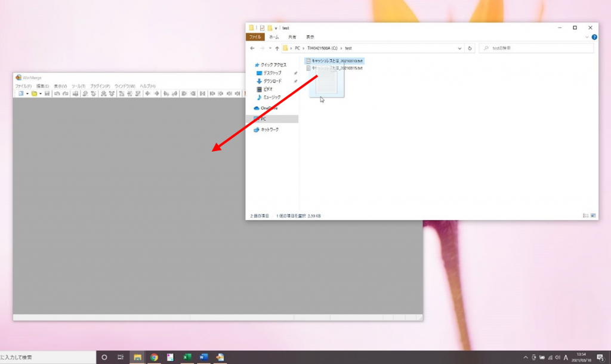Screen dimensions: 611x364
Task: Open the ウィンドウ(W) menu in WinMerge
Action: tap(125, 86)
